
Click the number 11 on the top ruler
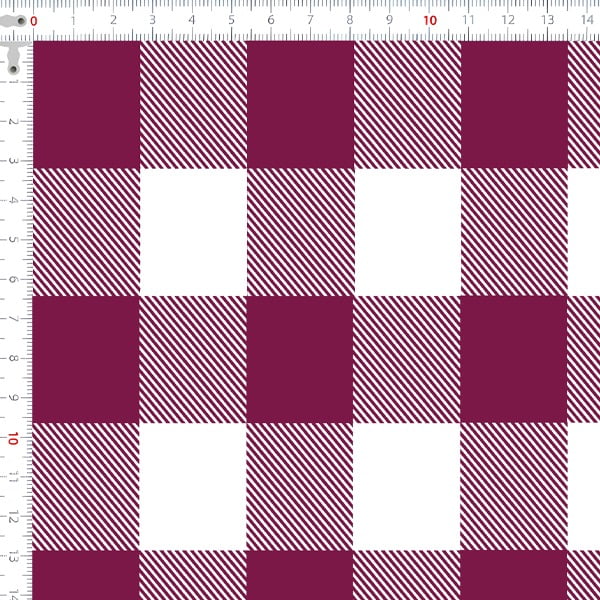pos(468,20)
